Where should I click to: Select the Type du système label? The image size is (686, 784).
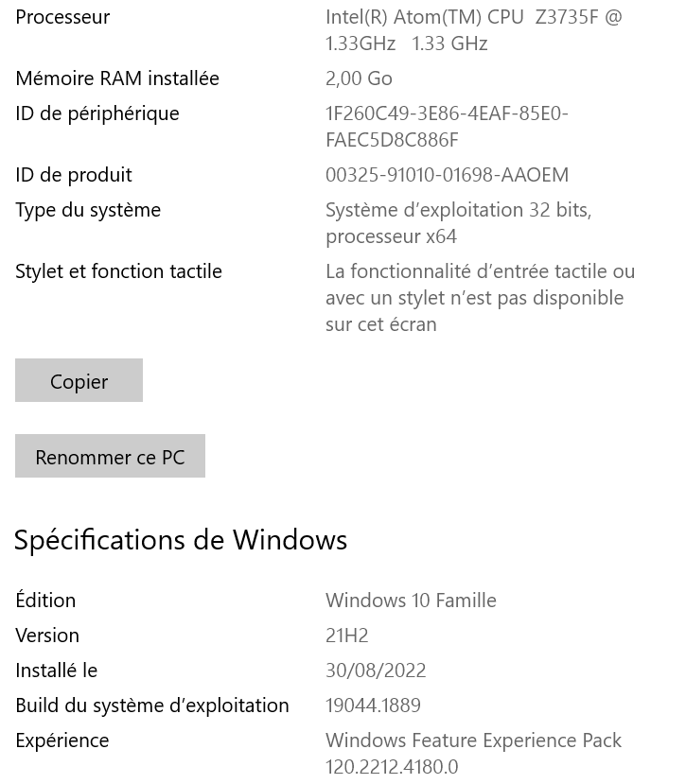88,210
